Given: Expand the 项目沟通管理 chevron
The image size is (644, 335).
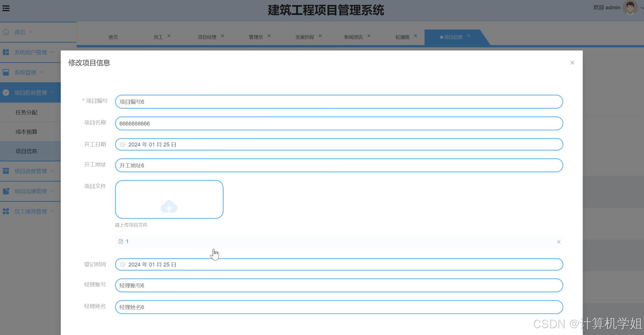Looking at the screenshot, I should [x=53, y=191].
